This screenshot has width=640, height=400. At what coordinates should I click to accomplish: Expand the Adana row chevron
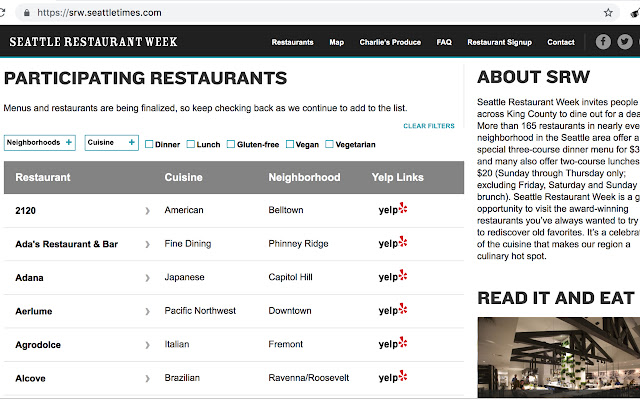pyautogui.click(x=147, y=278)
